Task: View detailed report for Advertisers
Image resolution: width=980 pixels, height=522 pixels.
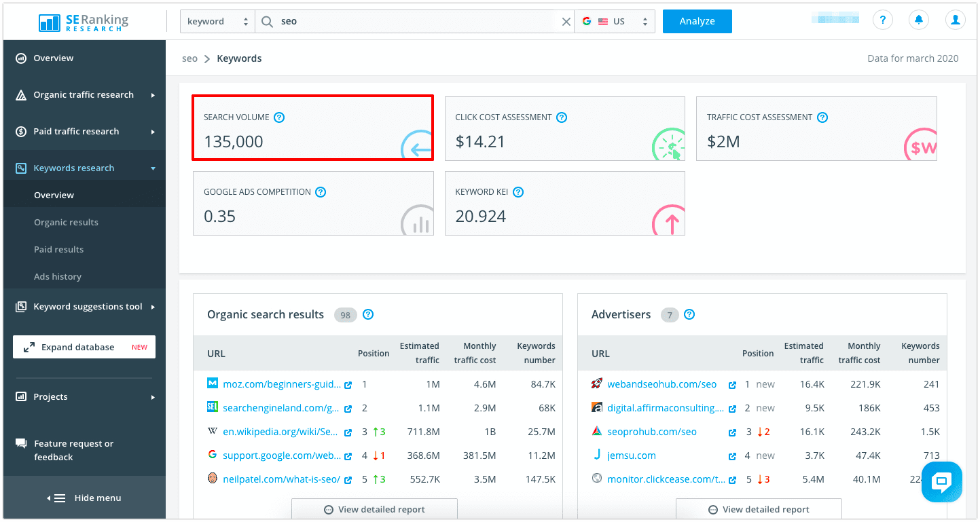Action: 759,509
